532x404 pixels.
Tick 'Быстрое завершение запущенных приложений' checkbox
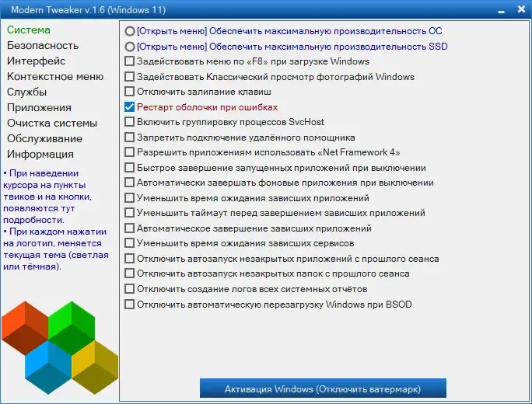pyautogui.click(x=129, y=168)
